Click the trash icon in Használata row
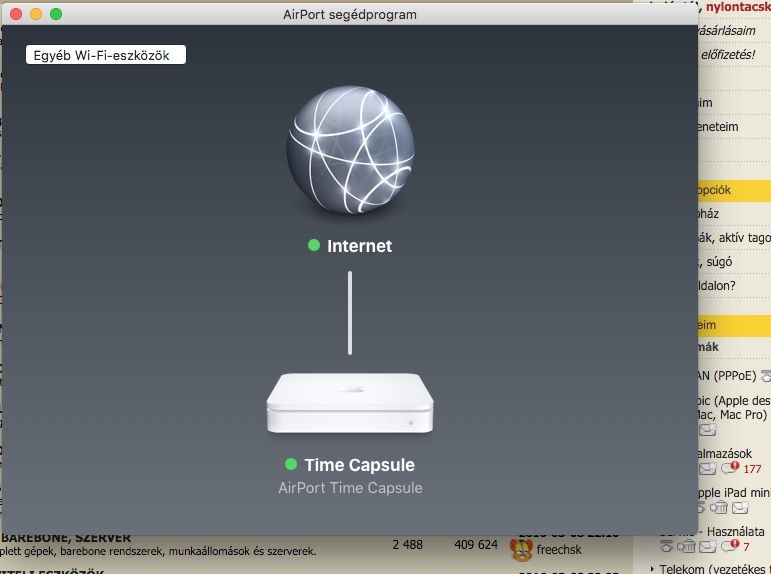The width and height of the screenshot is (771, 574). (x=686, y=546)
